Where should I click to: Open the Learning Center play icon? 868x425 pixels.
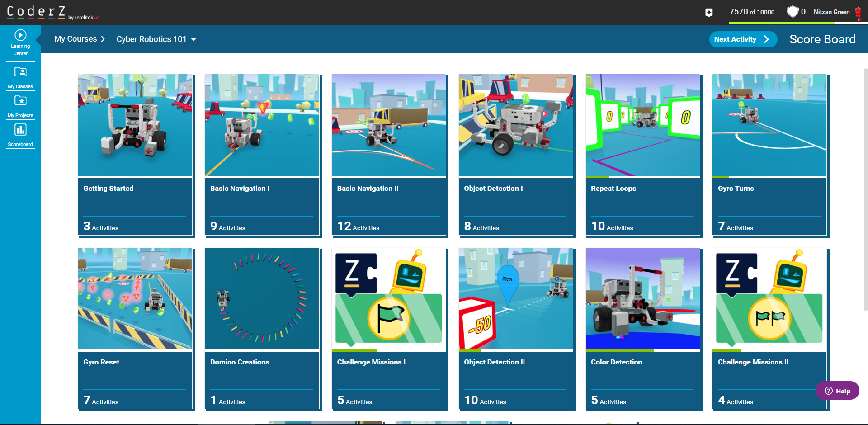[20, 35]
